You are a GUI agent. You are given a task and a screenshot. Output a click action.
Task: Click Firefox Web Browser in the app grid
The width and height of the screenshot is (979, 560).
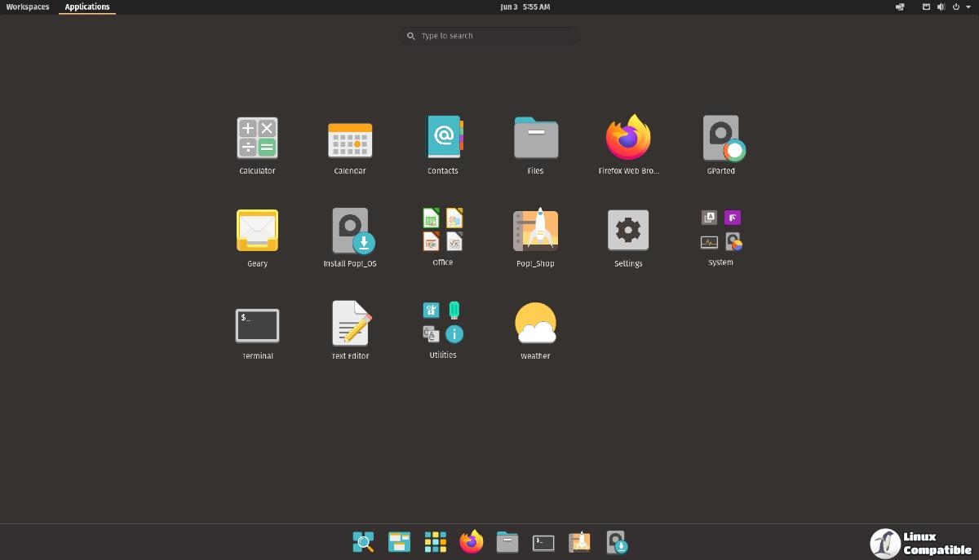point(628,138)
